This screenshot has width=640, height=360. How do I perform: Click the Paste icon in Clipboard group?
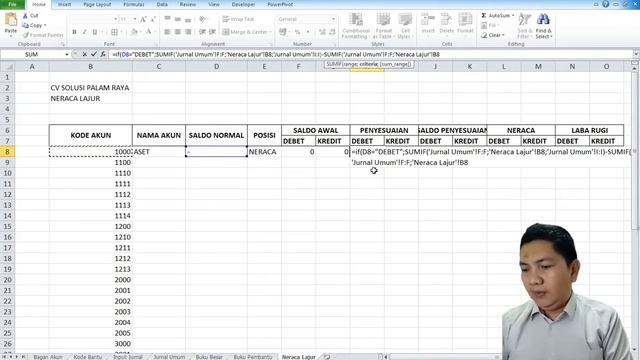[x=11, y=20]
